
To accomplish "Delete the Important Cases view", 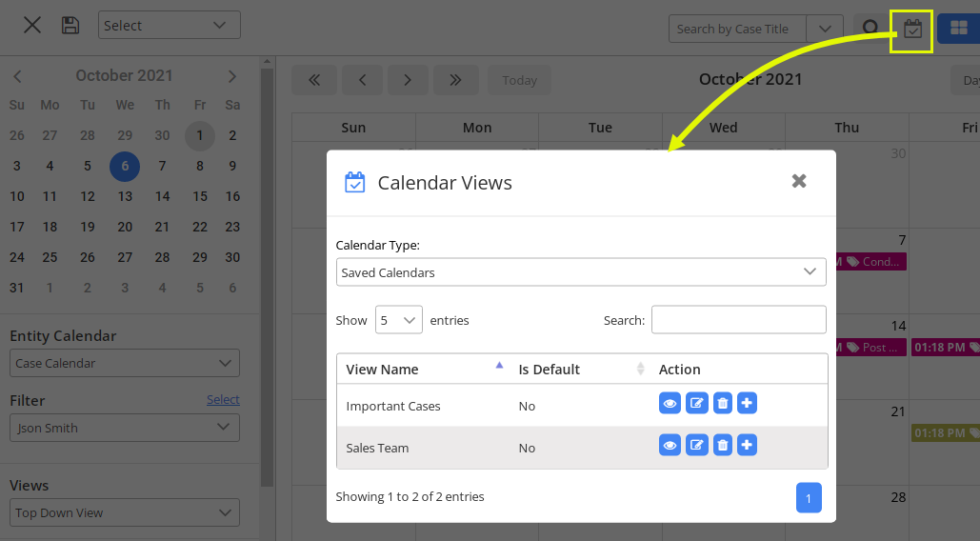I will click(x=723, y=404).
